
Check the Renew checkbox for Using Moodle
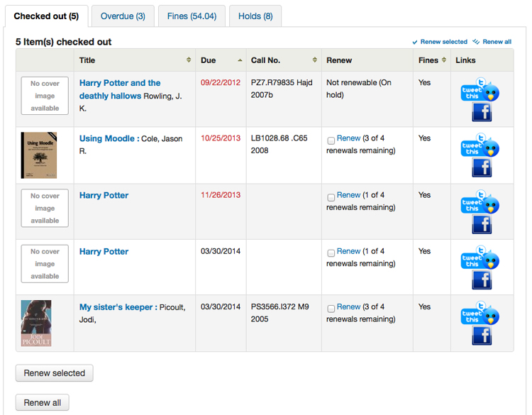point(331,140)
